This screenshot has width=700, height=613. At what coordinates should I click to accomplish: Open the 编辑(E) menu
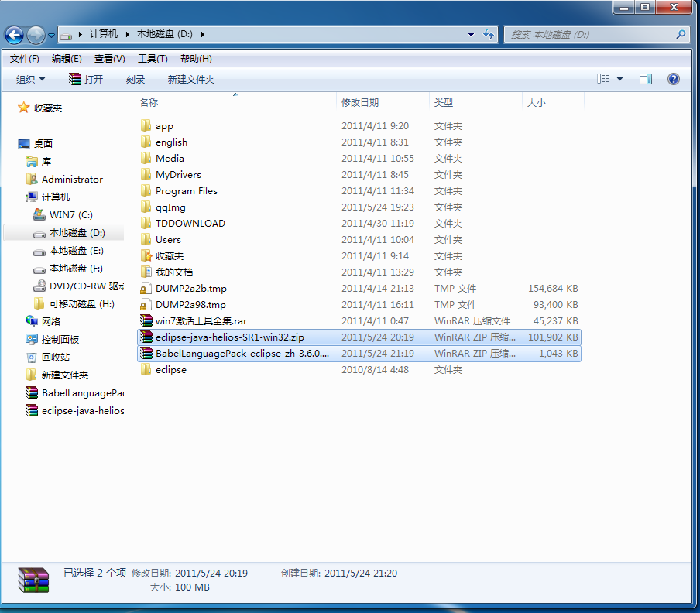point(67,59)
